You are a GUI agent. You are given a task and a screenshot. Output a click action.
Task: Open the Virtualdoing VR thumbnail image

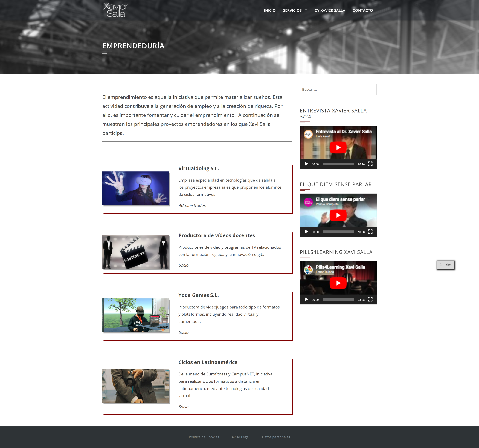(135, 188)
